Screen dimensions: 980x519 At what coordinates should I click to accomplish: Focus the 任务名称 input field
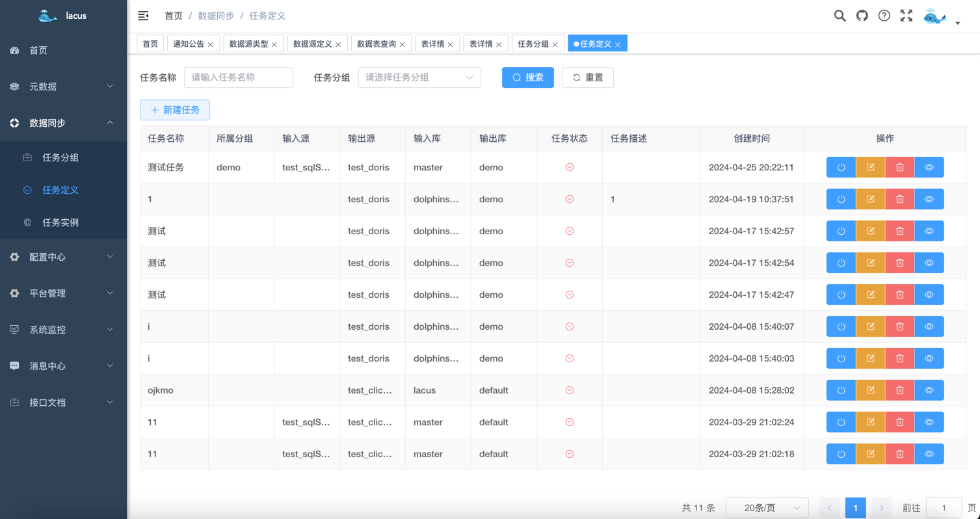(239, 77)
